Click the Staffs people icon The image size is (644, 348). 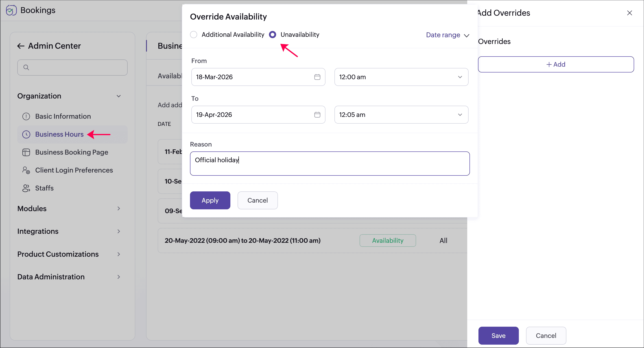click(26, 188)
